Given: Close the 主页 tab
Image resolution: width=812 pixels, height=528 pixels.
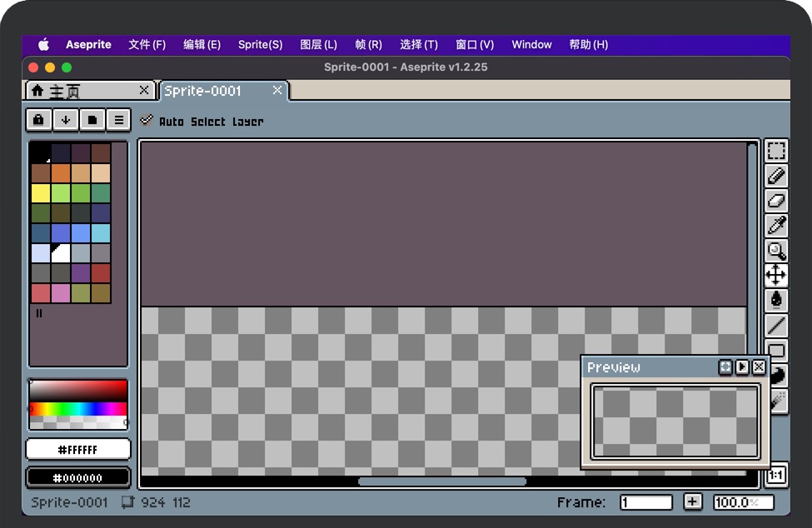Looking at the screenshot, I should pyautogui.click(x=144, y=91).
